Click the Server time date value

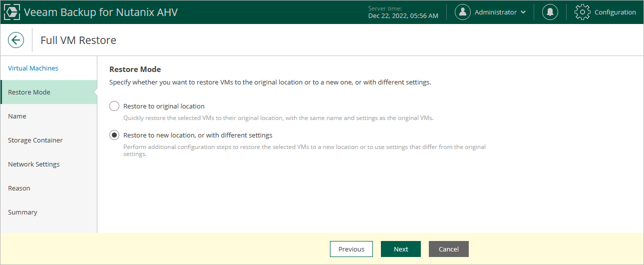point(403,16)
